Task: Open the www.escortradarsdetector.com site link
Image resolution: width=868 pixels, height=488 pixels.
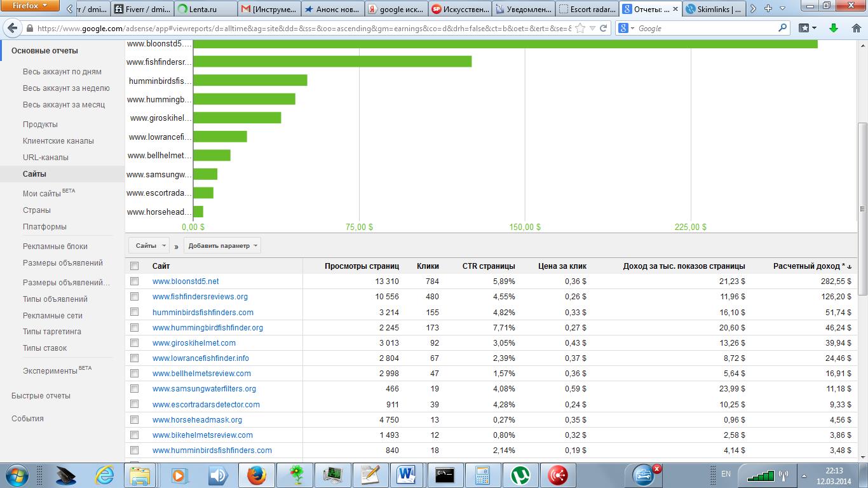Action: 206,404
